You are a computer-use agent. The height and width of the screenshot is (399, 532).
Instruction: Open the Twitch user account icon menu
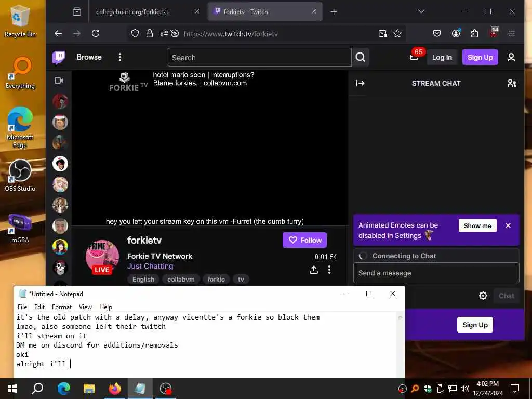coord(511,57)
